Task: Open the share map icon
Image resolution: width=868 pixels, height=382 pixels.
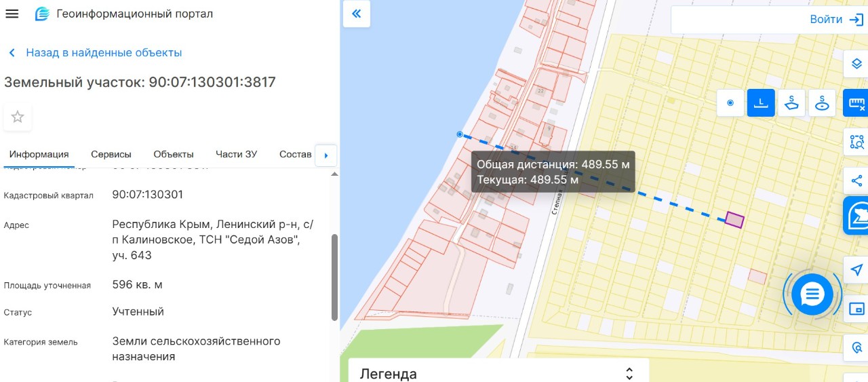Action: [856, 181]
